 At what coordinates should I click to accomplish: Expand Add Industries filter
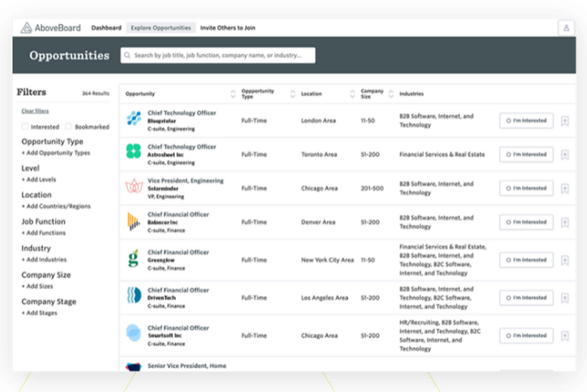[x=44, y=259]
